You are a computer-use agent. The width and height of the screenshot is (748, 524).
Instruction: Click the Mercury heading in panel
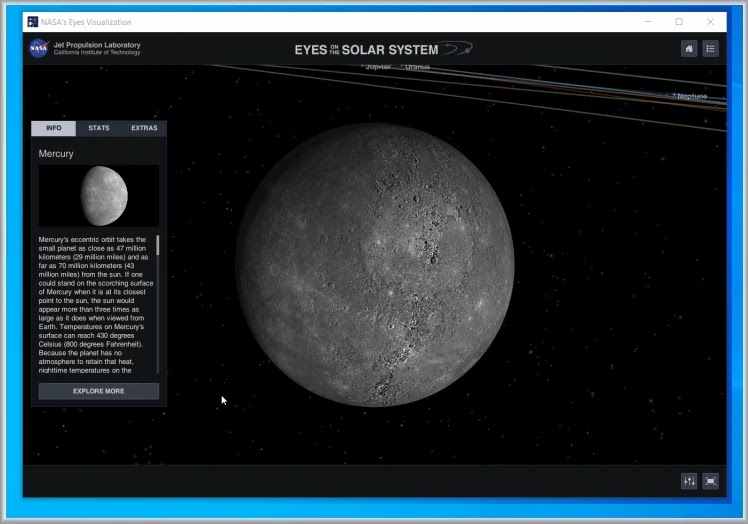56,154
